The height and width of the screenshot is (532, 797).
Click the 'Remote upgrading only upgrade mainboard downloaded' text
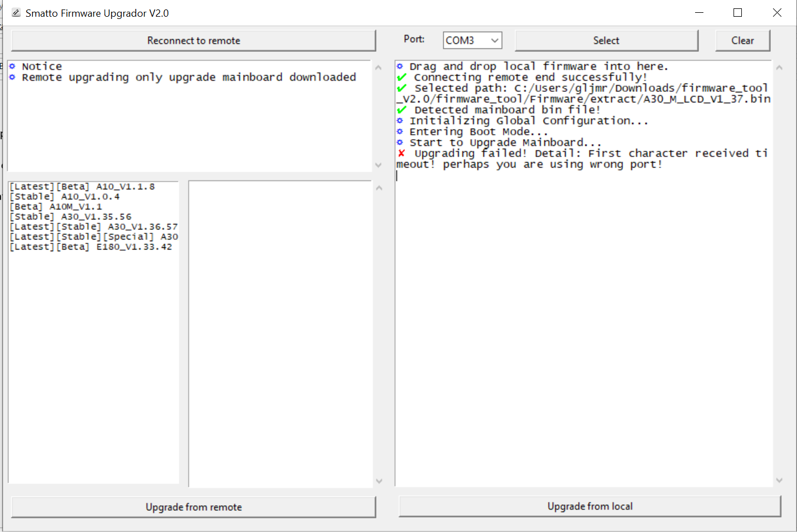(x=189, y=77)
